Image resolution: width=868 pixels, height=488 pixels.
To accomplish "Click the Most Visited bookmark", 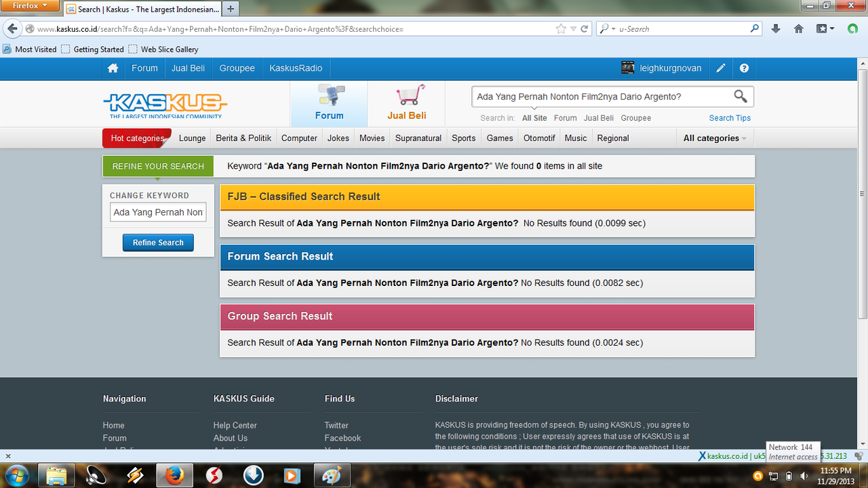I will pyautogui.click(x=30, y=49).
